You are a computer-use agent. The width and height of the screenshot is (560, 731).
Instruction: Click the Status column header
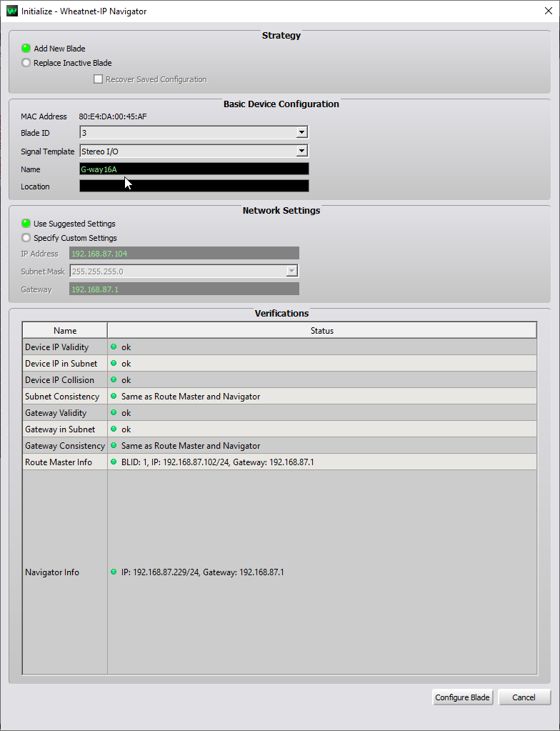pos(321,331)
